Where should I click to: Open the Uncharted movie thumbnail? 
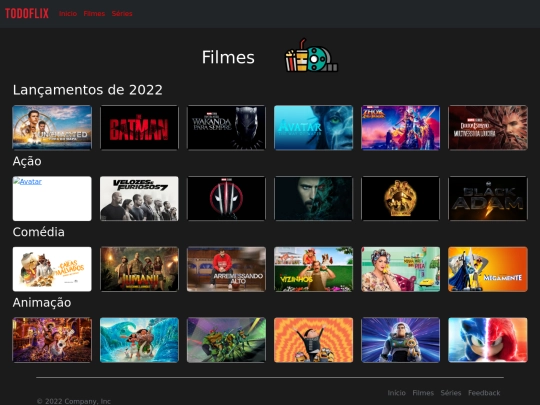coord(52,128)
